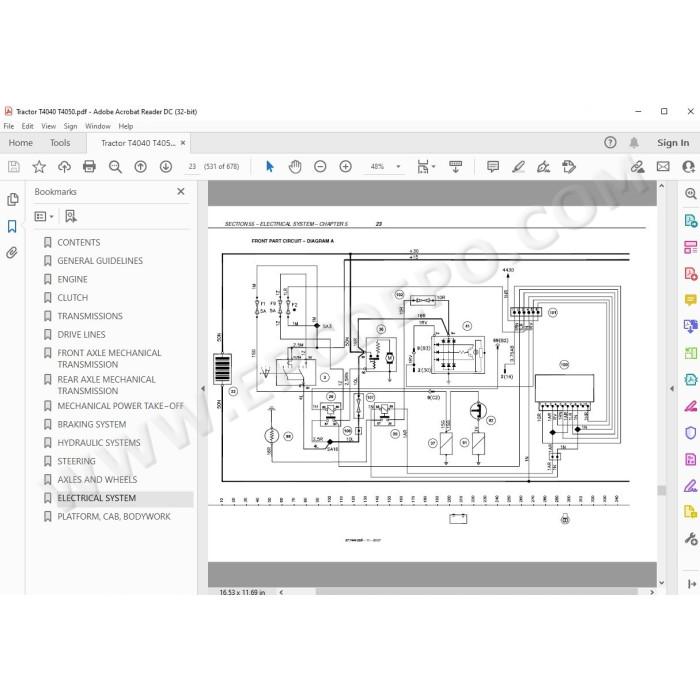Print the document with printer icon
The height and width of the screenshot is (700, 700).
(89, 167)
